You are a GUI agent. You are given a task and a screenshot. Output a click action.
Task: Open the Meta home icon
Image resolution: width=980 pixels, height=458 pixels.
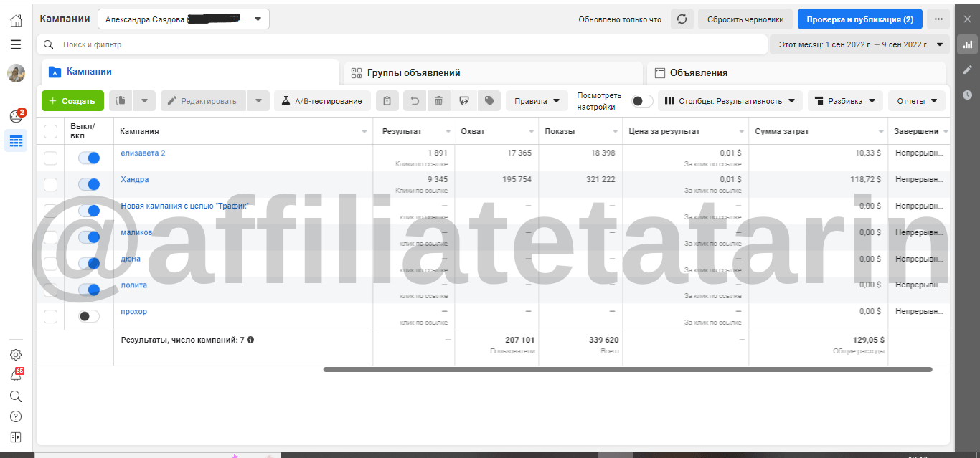pos(16,21)
